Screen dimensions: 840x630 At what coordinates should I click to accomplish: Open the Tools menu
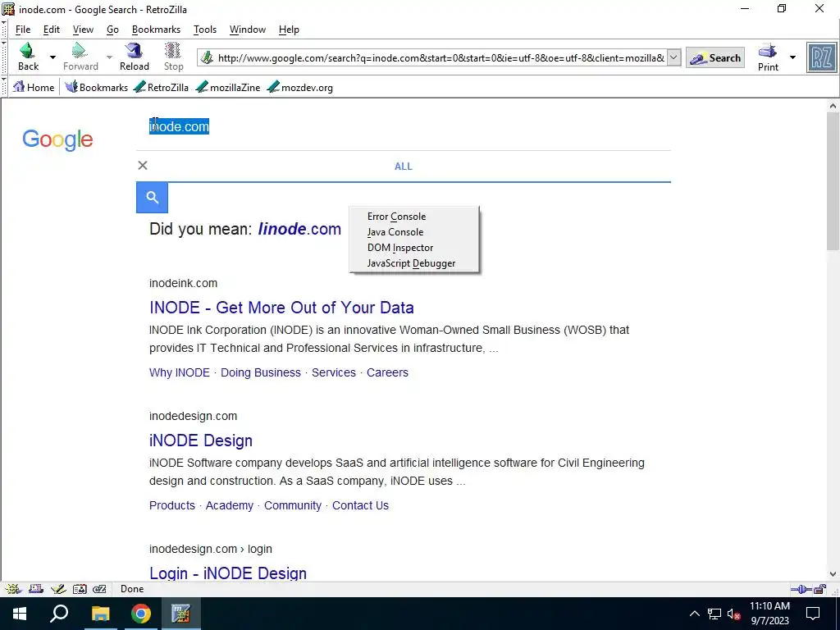tap(204, 30)
